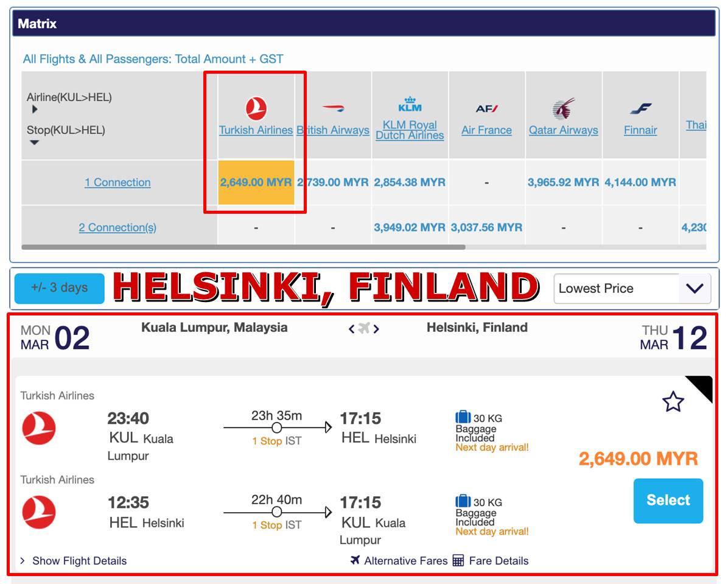
Task: Favorite this fare with the star icon
Action: pyautogui.click(x=673, y=401)
